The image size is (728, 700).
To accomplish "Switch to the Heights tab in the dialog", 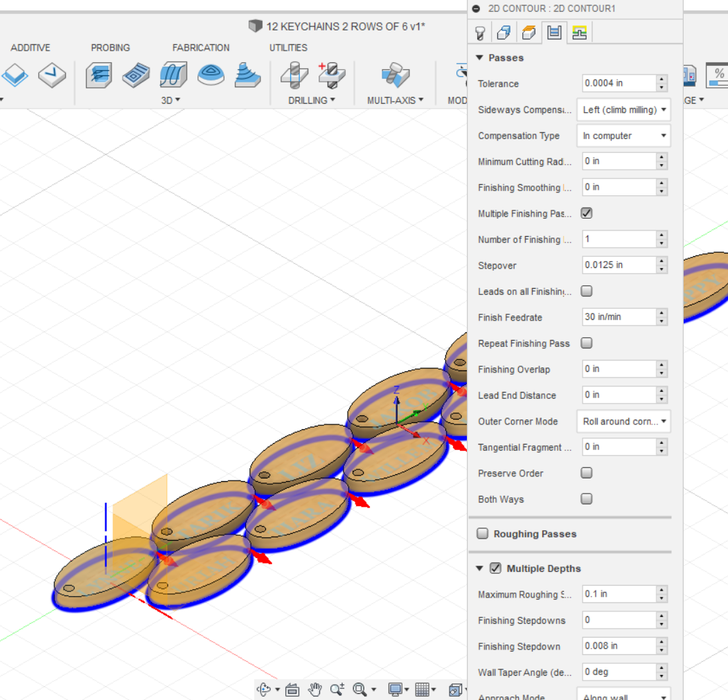I will pyautogui.click(x=529, y=32).
